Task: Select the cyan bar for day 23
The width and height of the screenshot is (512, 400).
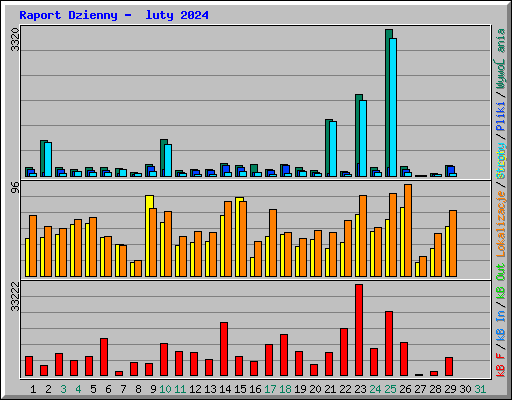Action: click(x=363, y=138)
